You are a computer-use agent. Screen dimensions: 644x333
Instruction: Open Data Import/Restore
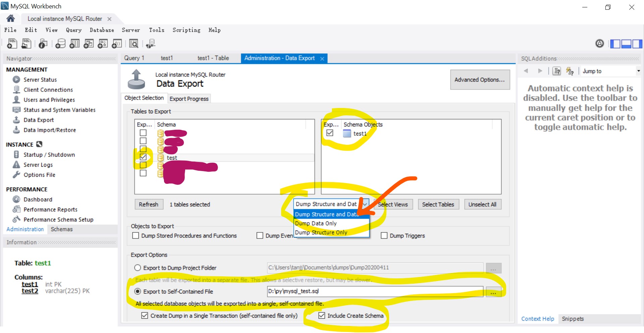(50, 130)
